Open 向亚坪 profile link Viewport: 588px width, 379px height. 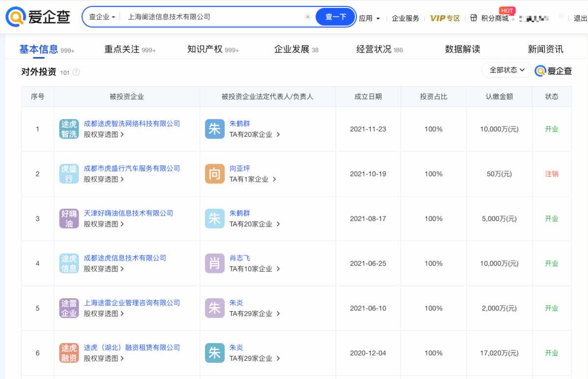[x=239, y=168]
